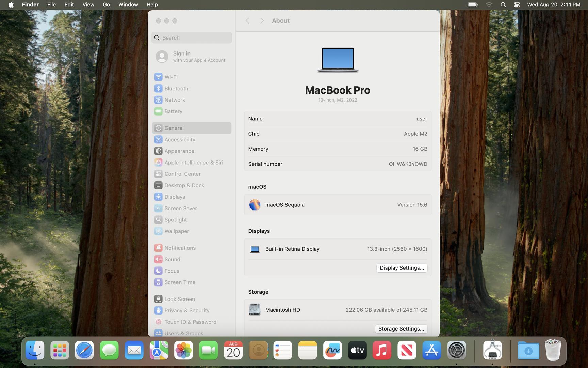Viewport: 588px width, 368px height.
Task: Open Launchpad from the Dock
Action: click(x=60, y=350)
